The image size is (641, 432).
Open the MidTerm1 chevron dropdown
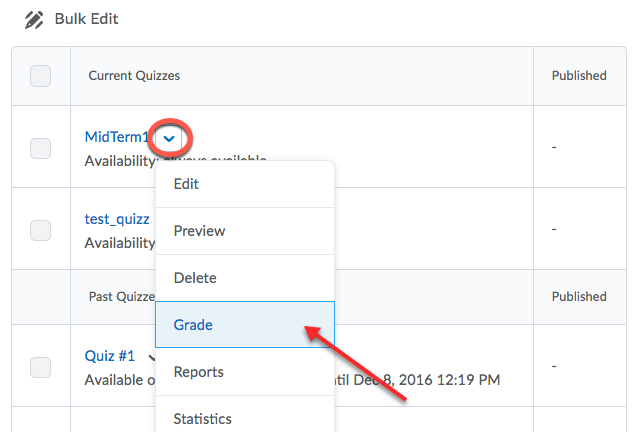click(x=169, y=139)
